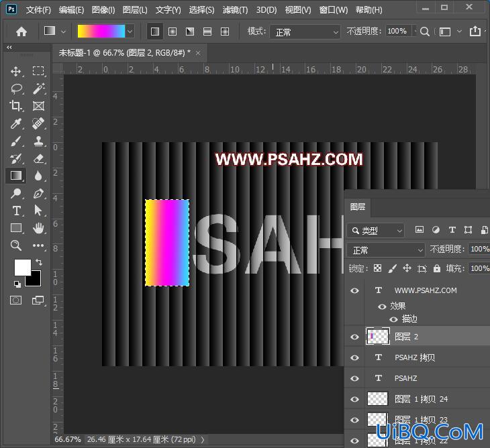This screenshot has width=490, height=448.
Task: Open the workspace switcher dropdown arrow
Action: pyautogui.click(x=459, y=32)
